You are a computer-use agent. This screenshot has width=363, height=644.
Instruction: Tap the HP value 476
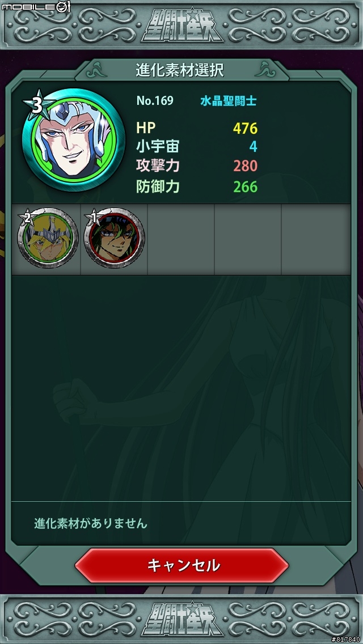click(x=245, y=129)
